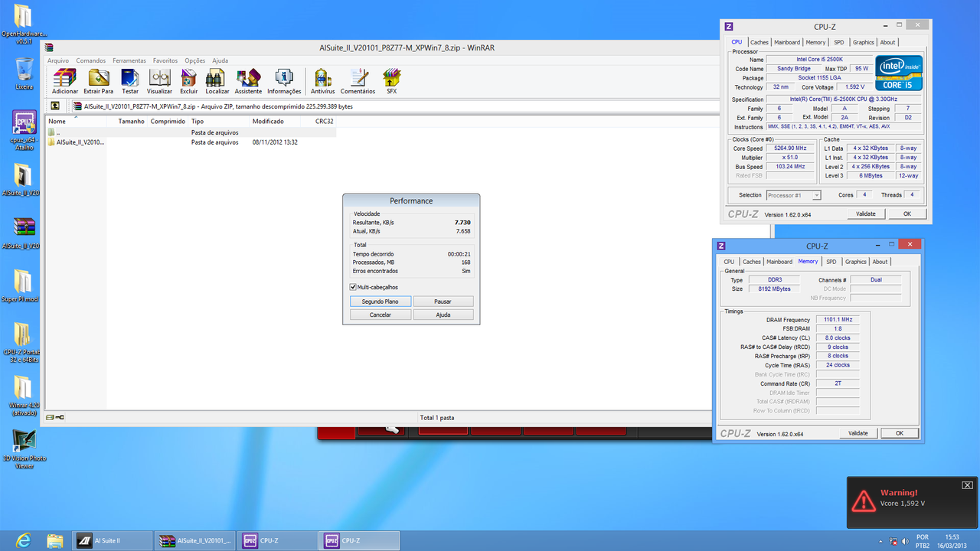Click the Testar toolbar icon
This screenshot has height=551, width=980.
tap(130, 81)
